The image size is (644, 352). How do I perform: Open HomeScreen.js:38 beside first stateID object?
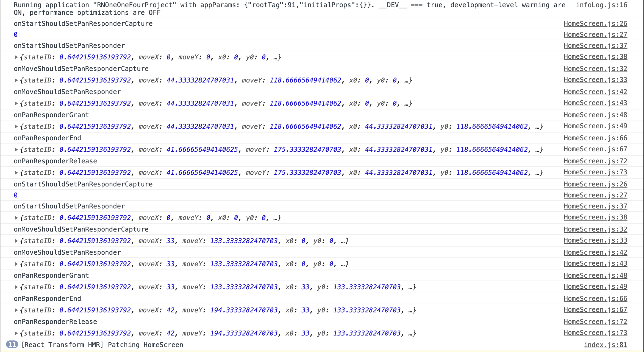(x=595, y=57)
